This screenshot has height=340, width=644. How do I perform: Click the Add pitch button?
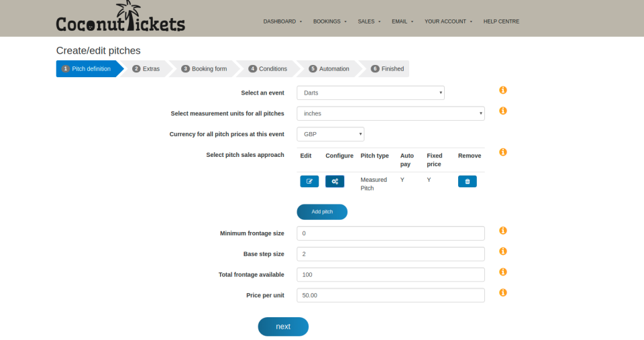[x=322, y=212]
